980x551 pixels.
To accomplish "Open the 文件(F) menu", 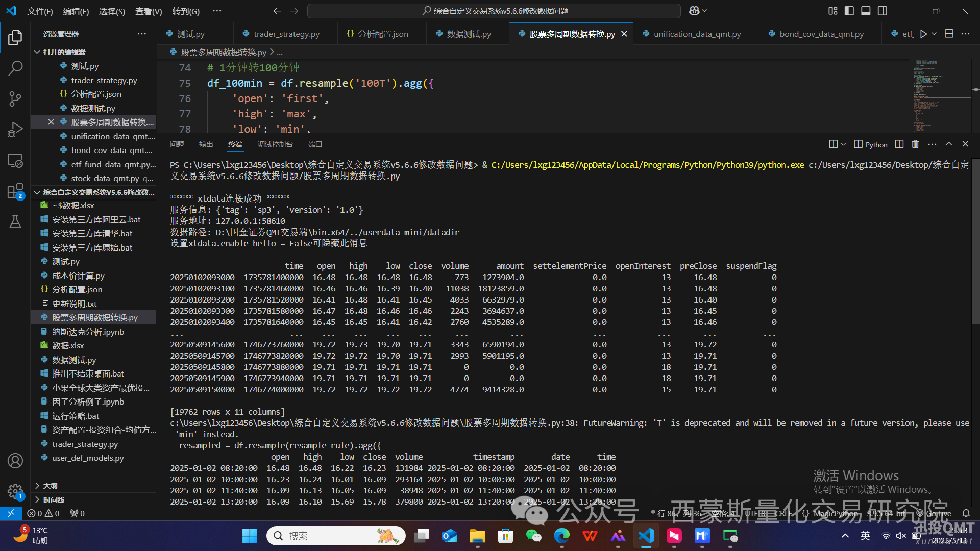I will coord(40,11).
